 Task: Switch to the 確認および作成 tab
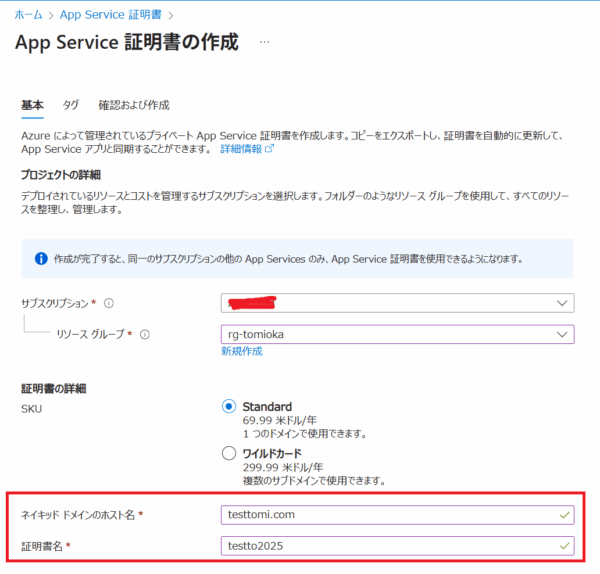click(133, 105)
